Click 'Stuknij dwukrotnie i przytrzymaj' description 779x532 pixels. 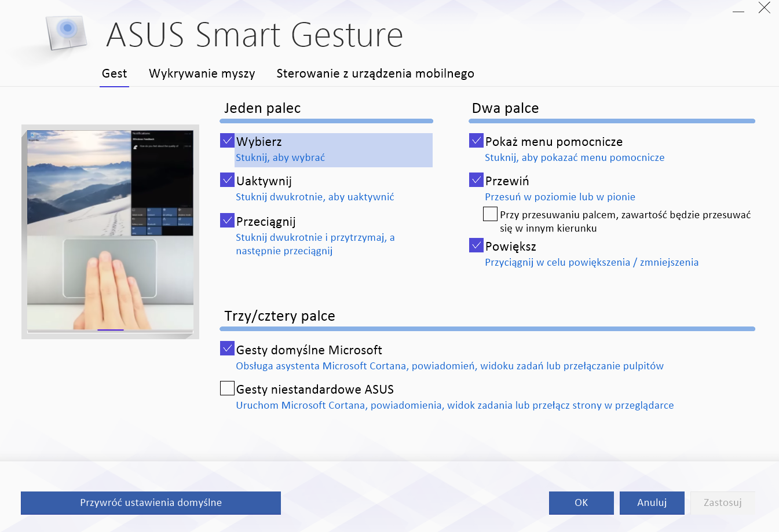pos(315,244)
